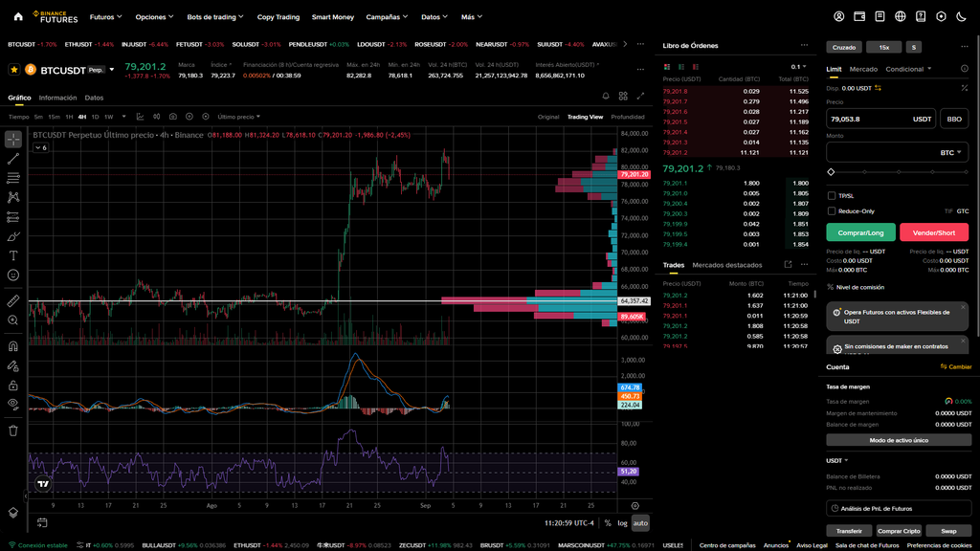Open the Último precio dropdown
The height and width of the screenshot is (551, 980).
point(238,117)
